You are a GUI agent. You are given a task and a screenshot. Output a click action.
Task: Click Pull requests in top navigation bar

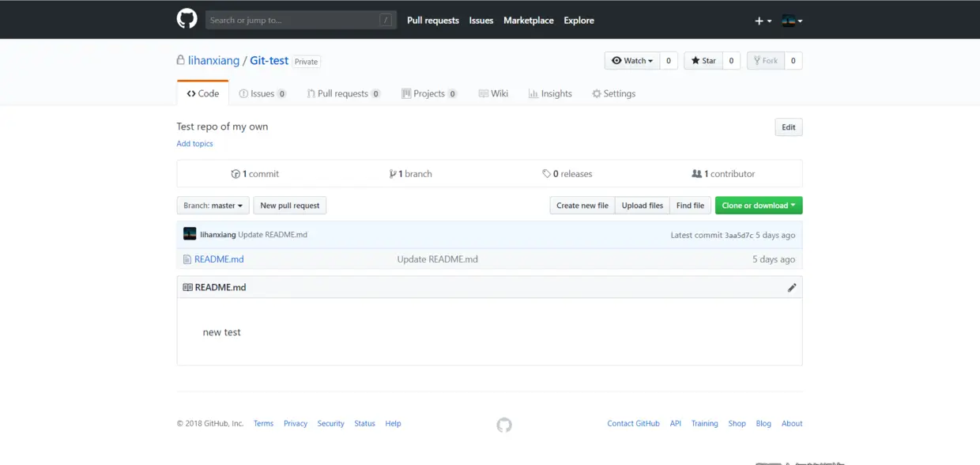pyautogui.click(x=433, y=21)
